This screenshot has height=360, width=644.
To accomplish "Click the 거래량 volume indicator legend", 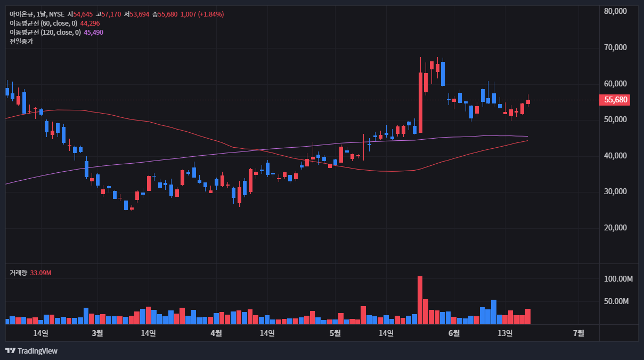I will click(19, 273).
